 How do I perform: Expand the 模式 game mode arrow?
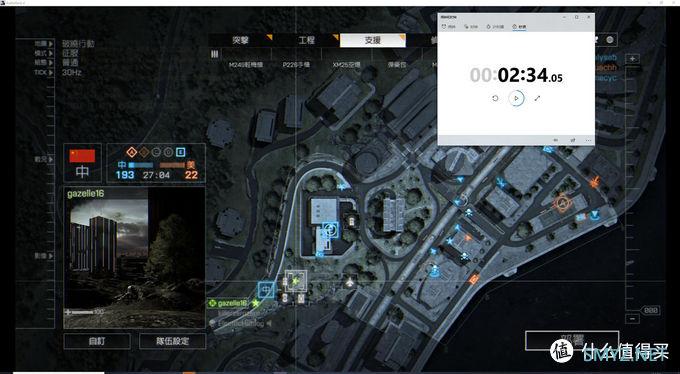51,53
